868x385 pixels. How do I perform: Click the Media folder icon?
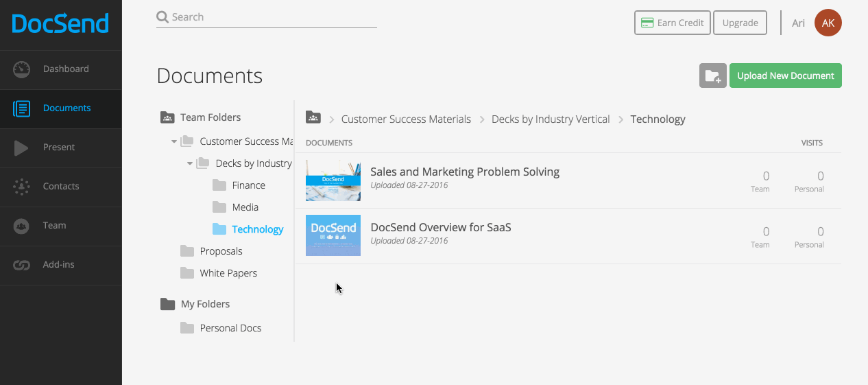[x=219, y=207]
